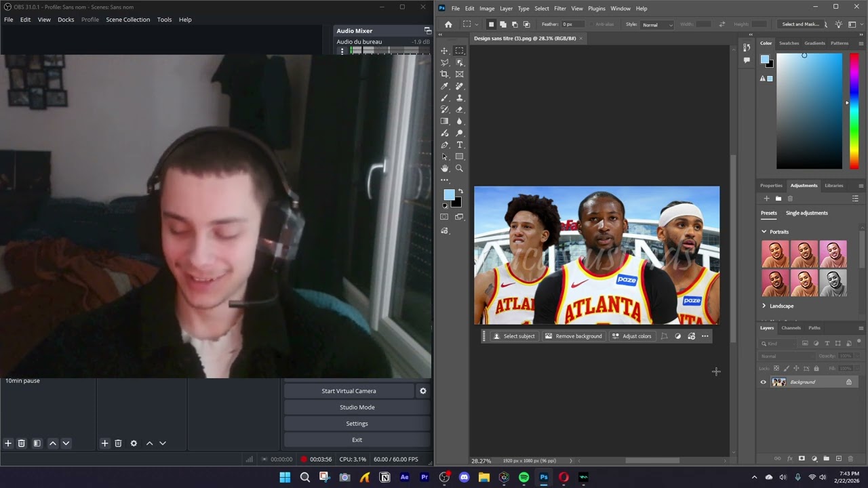
Task: Swap foreground and background colors
Action: (460, 191)
